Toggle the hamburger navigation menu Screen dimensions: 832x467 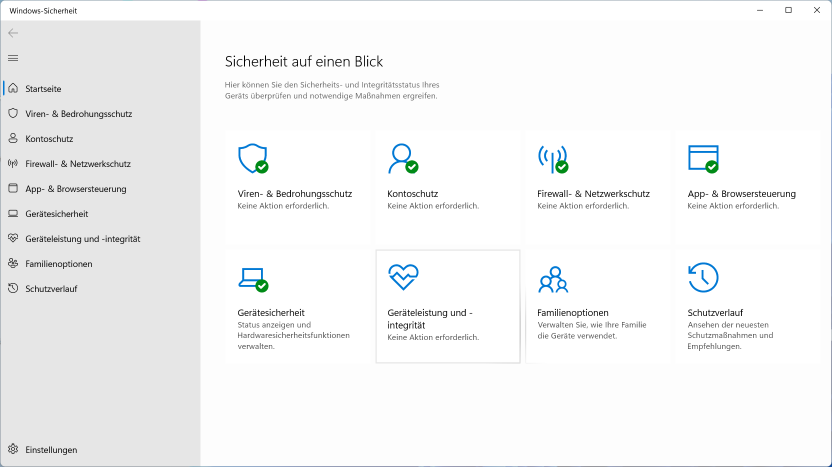coord(13,58)
